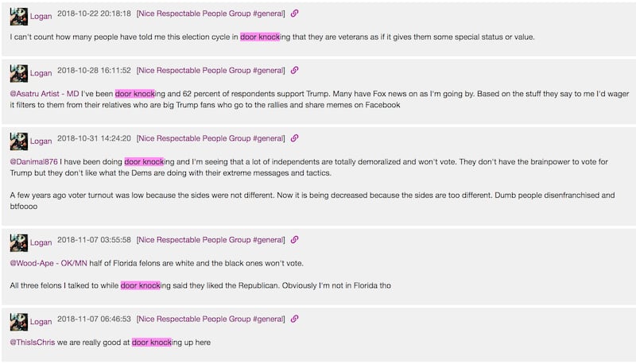Image resolution: width=636 pixels, height=364 pixels.
Task: Click Logan's avatar on the 2018-10-22 post
Action: click(18, 16)
